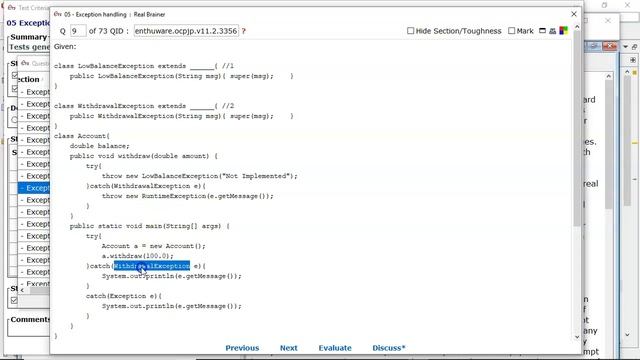
Task: Click the Summary label in Test Criteria window
Action: 29,37
